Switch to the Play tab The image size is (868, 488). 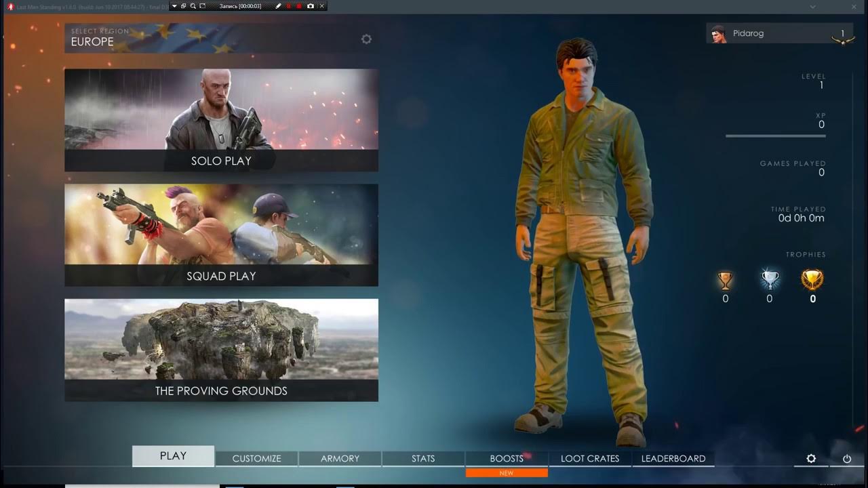[173, 456]
